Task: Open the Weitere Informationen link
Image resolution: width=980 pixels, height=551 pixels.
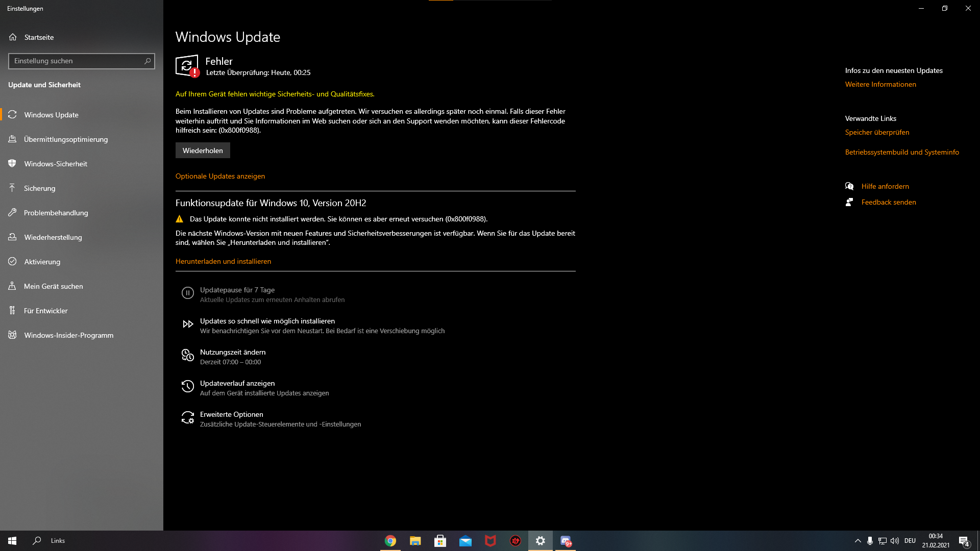Action: 880,84
